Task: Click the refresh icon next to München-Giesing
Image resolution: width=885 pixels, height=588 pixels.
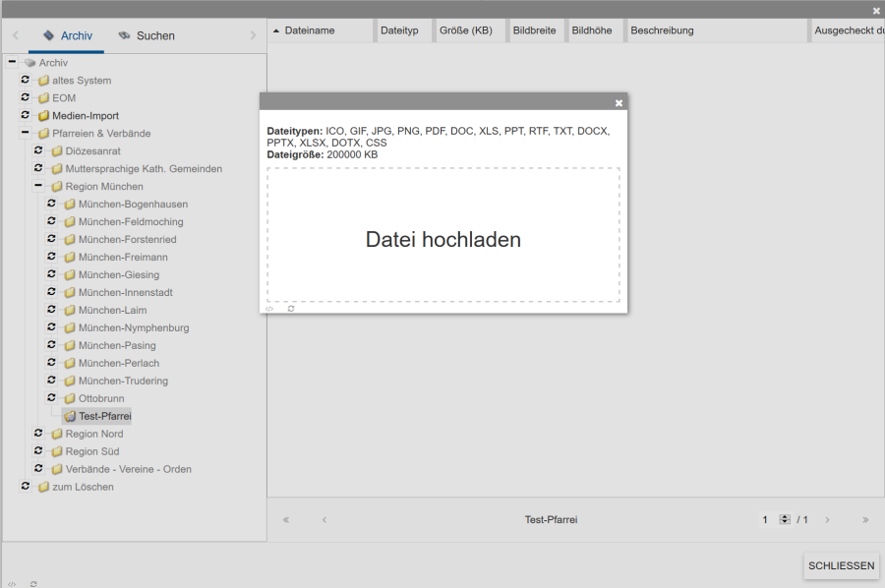Action: 52,275
